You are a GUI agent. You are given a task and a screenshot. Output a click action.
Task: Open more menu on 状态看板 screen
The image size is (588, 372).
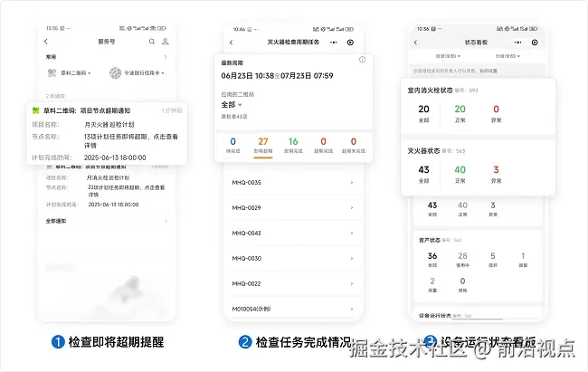(x=517, y=43)
